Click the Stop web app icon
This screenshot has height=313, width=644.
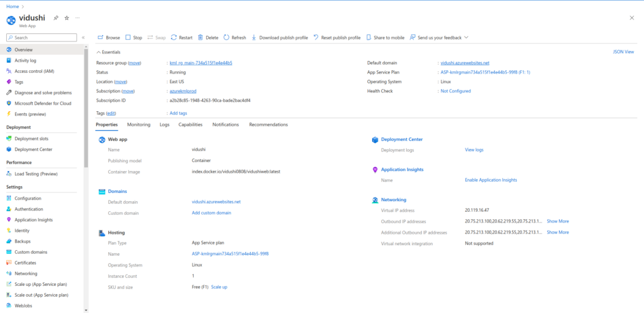click(x=128, y=38)
